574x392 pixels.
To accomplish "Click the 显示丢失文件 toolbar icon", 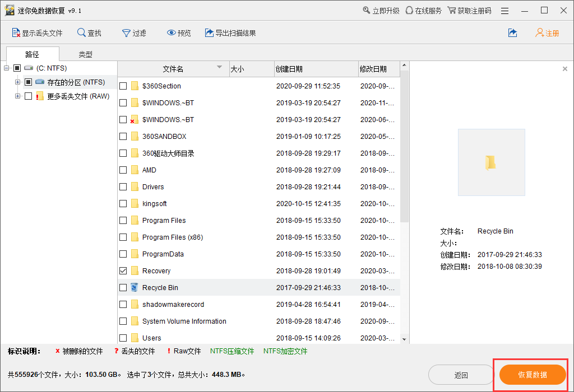I will [16, 33].
